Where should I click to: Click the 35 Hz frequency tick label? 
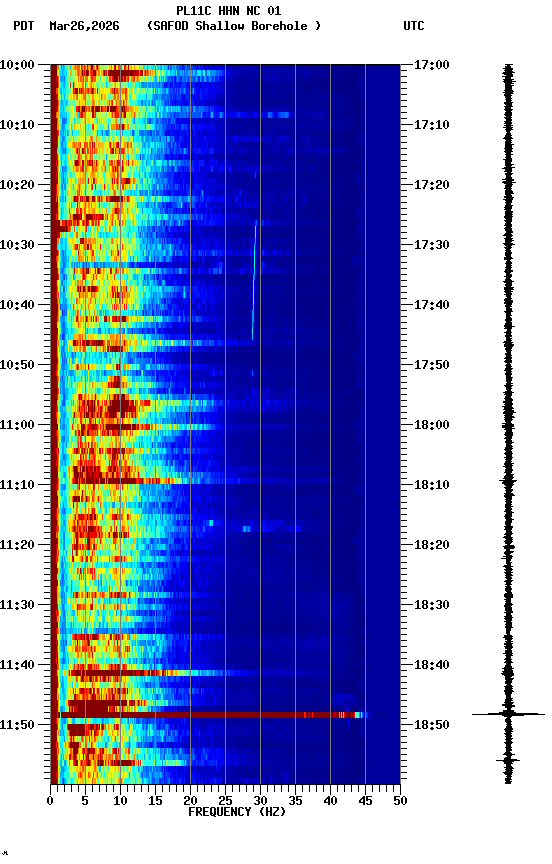295,801
